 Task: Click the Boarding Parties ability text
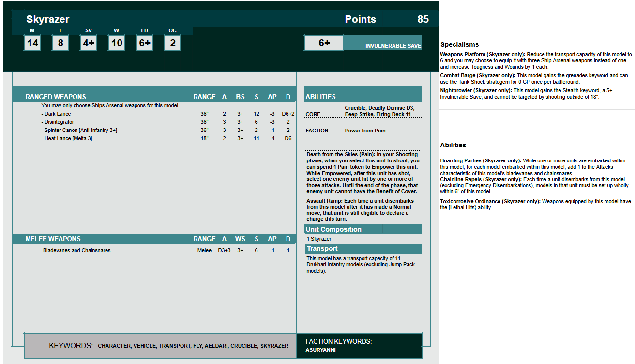click(533, 167)
